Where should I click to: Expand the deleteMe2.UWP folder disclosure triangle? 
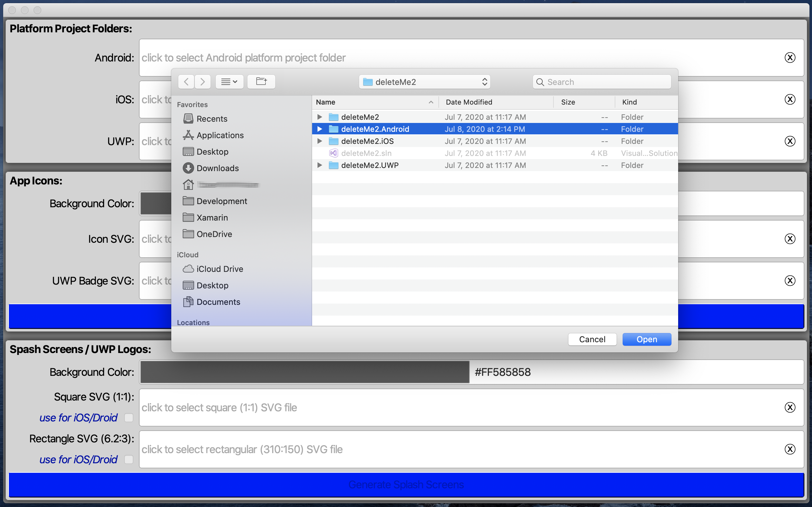pos(319,165)
